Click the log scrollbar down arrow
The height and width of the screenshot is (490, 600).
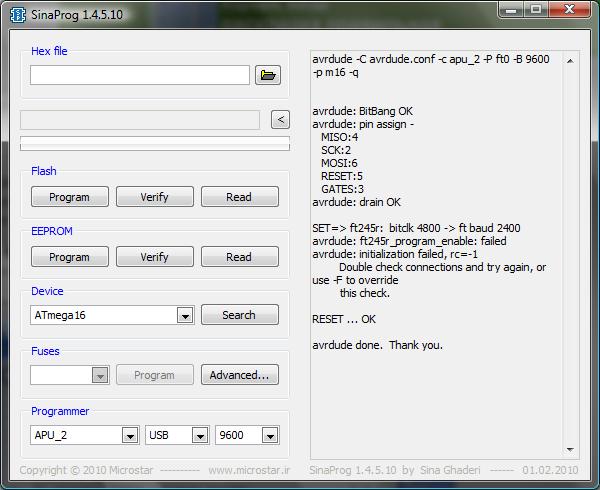(x=571, y=450)
